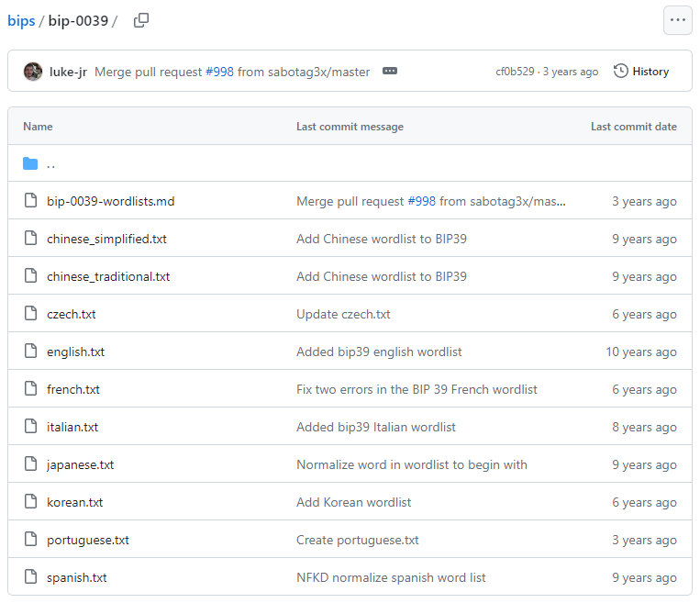The width and height of the screenshot is (700, 603).
Task: Open the french.txt file
Action: [73, 390]
